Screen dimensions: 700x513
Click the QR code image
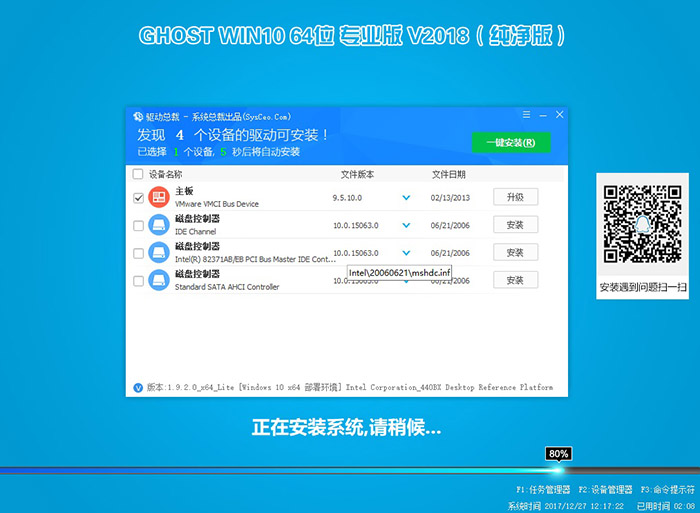(x=642, y=224)
